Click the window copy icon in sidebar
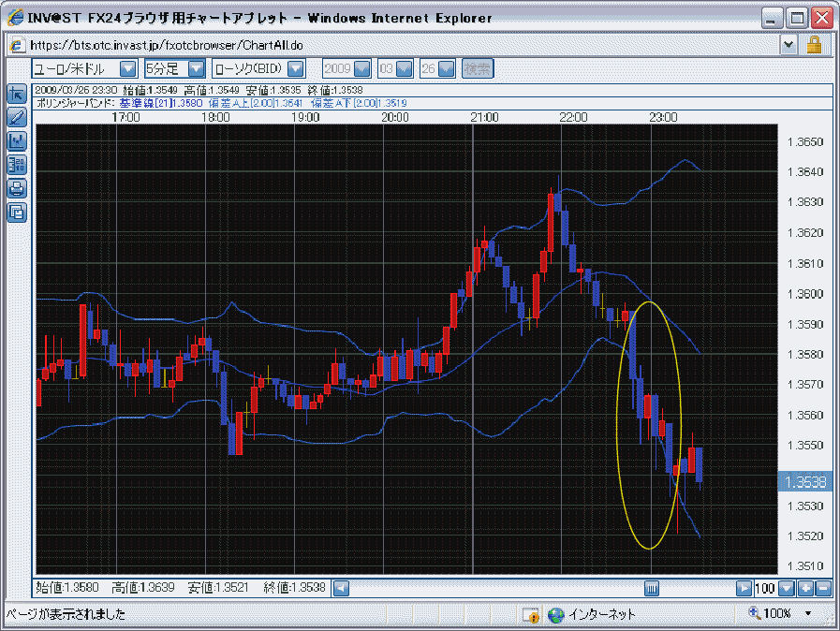This screenshot has height=631, width=840. pos(16,212)
